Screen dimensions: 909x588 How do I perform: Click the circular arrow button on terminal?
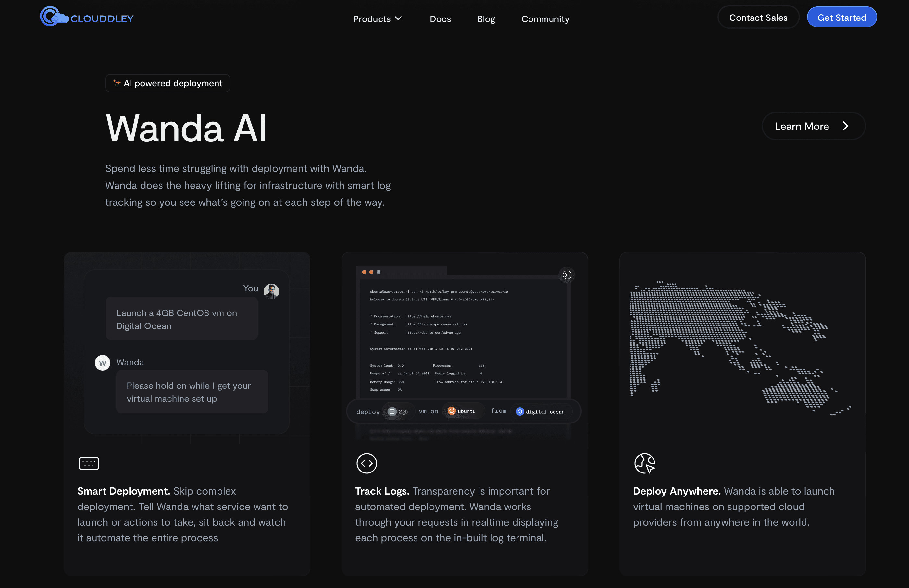click(567, 275)
